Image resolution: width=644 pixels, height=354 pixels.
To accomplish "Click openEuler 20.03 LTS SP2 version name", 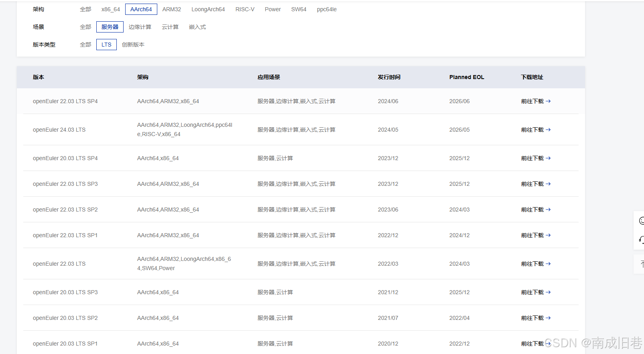I will tap(65, 318).
